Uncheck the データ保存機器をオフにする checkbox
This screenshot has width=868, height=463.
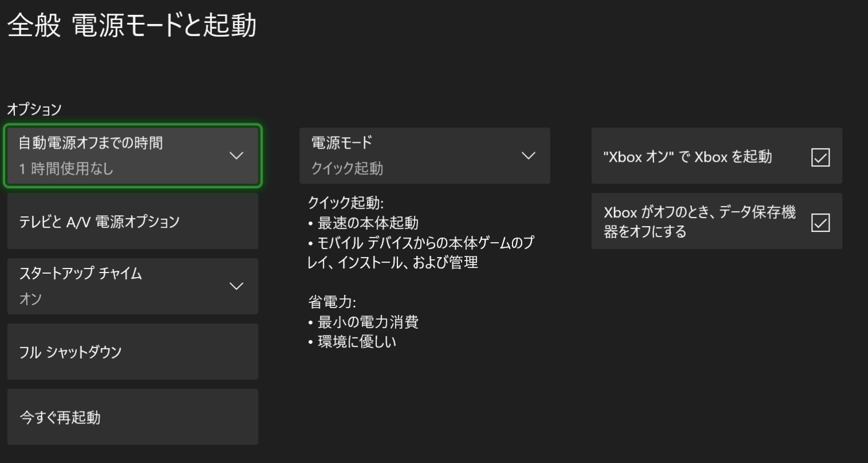click(x=820, y=222)
